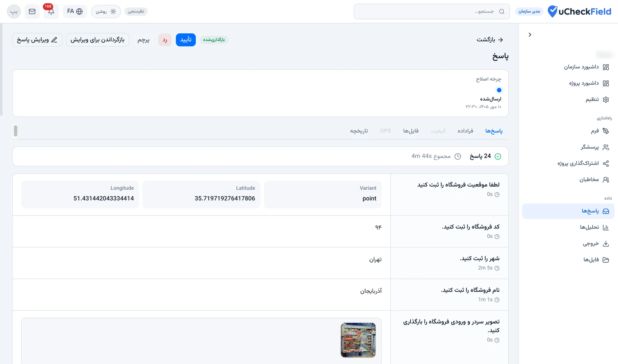Click the بارگذاری‌شده status badge
This screenshot has height=364, width=618.
coord(214,40)
